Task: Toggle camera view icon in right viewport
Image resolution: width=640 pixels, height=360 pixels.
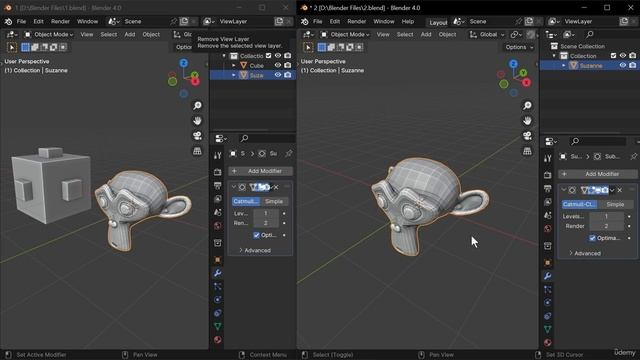Action: (527, 136)
